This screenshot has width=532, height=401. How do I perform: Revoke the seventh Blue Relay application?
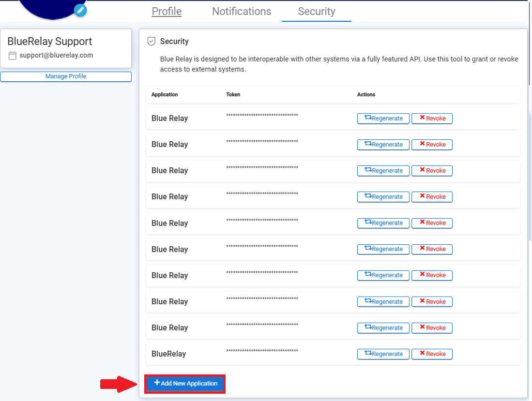point(432,275)
